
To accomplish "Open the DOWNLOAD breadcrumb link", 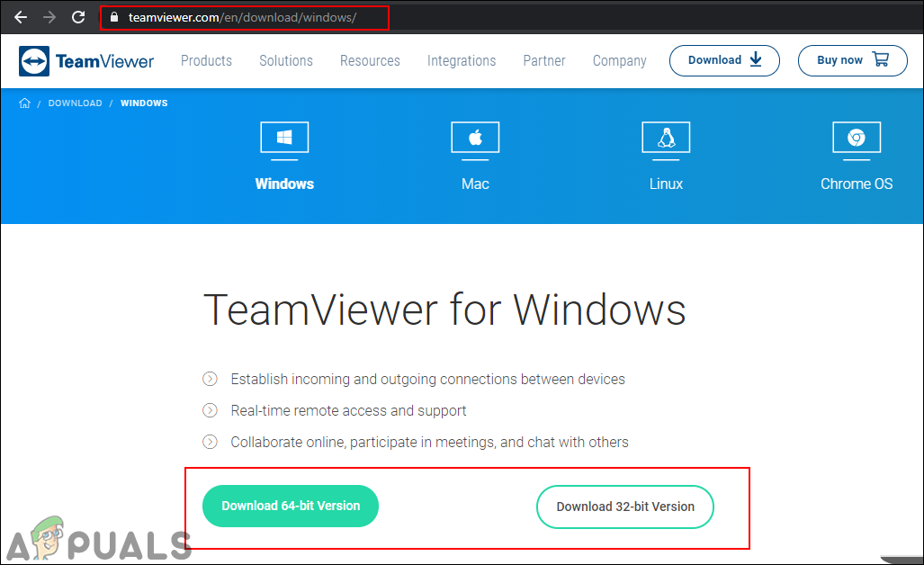I will pyautogui.click(x=75, y=103).
